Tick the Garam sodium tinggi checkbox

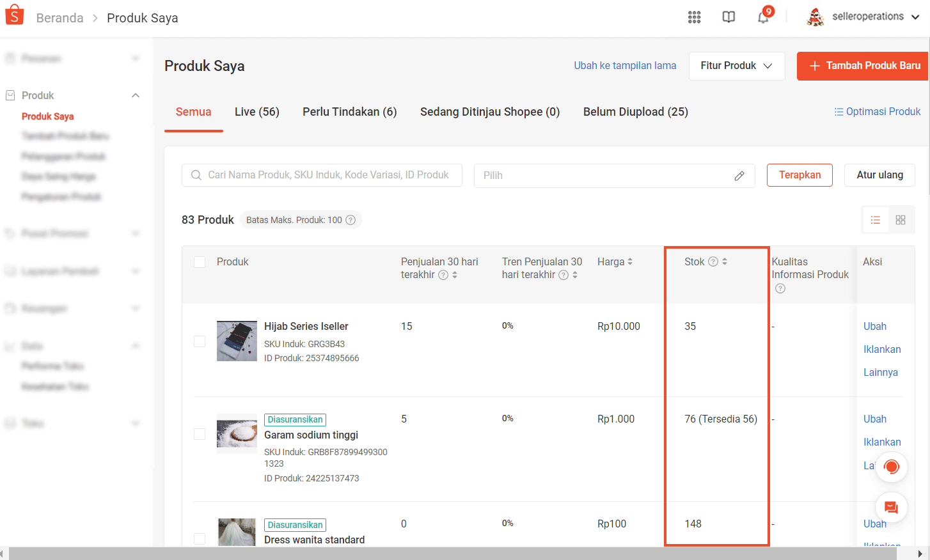(x=200, y=434)
